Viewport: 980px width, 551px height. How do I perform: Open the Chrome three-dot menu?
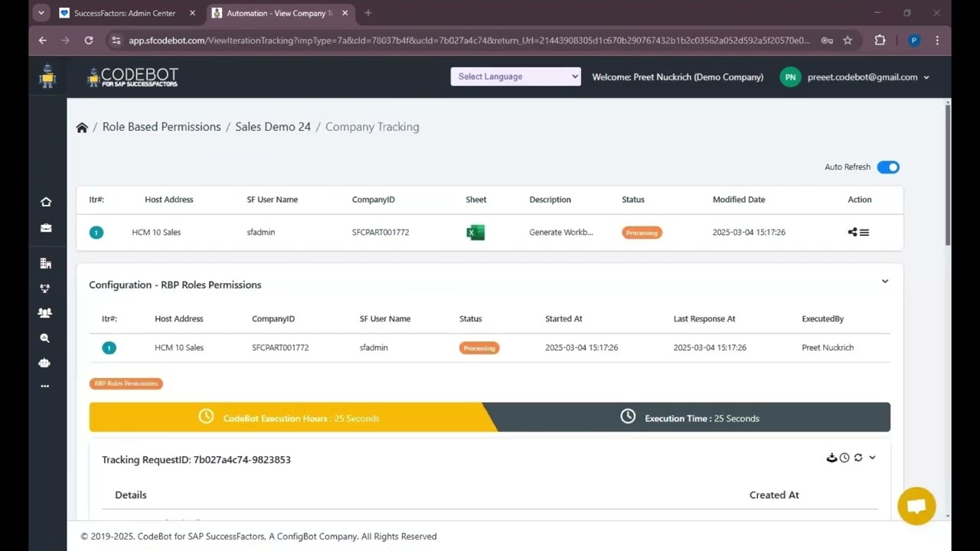(x=938, y=41)
